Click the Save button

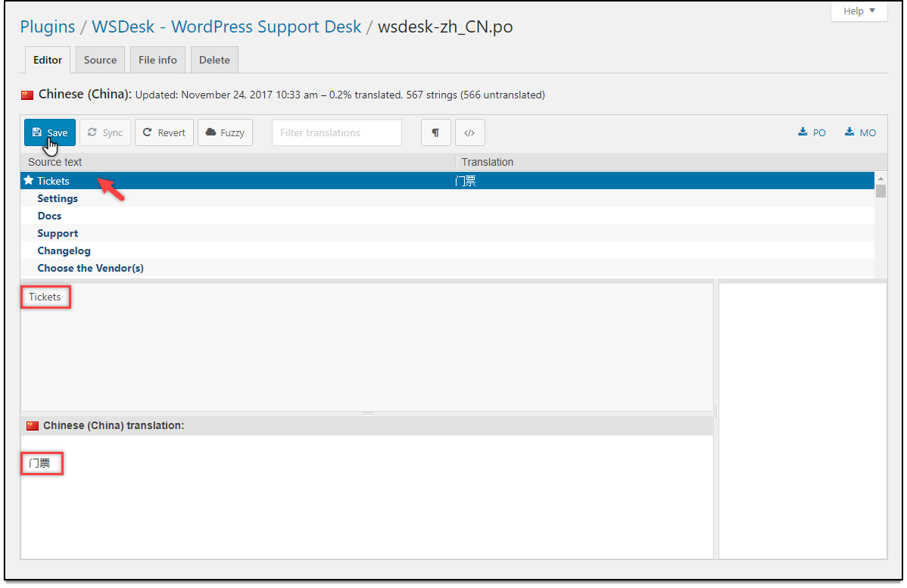(50, 132)
